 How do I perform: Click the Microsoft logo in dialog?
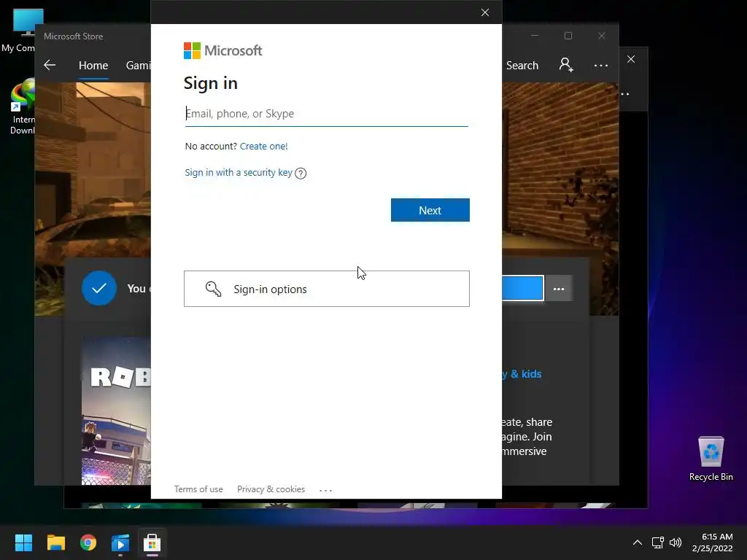click(223, 50)
